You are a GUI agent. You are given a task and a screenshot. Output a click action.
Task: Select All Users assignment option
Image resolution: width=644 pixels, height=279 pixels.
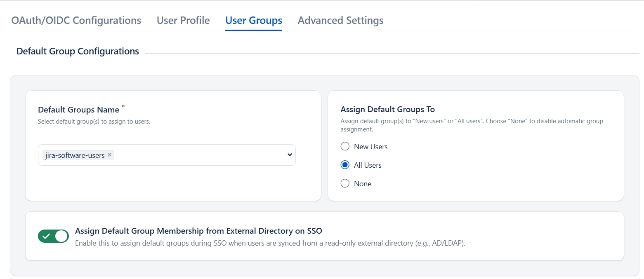(x=345, y=164)
